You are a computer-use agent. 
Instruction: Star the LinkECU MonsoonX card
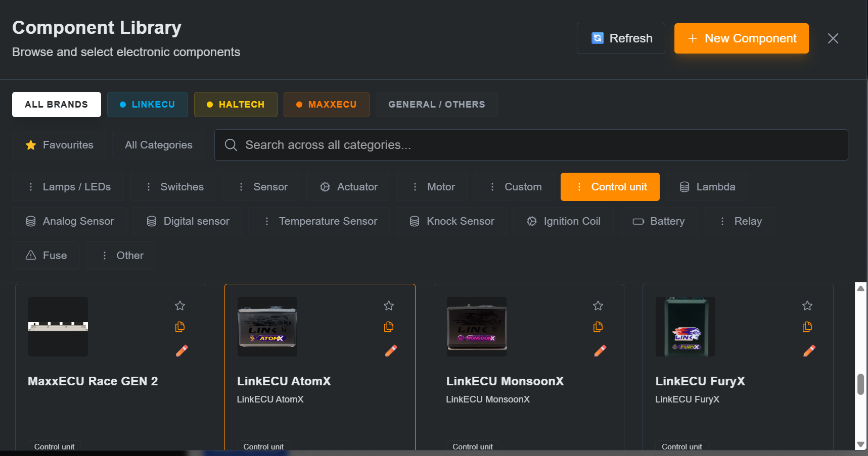click(x=598, y=306)
